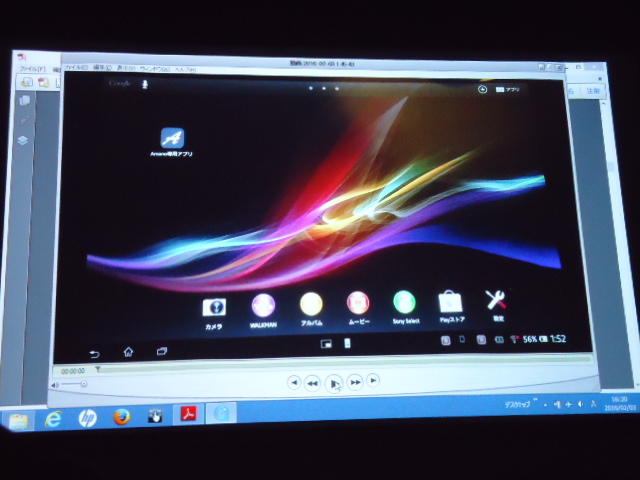The width and height of the screenshot is (640, 480).
Task: Click the media player timeline seek bar
Action: (343, 363)
